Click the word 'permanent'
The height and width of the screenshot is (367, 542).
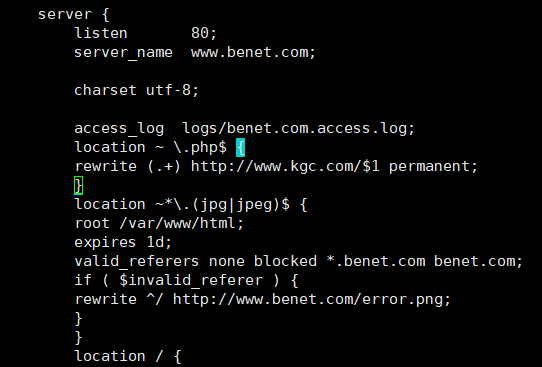click(x=429, y=167)
